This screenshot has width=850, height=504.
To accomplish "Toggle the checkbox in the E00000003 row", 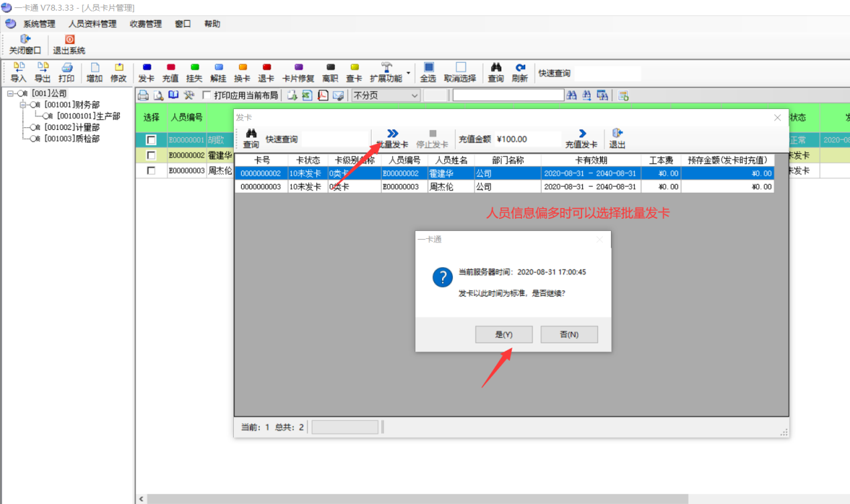I will pos(151,171).
